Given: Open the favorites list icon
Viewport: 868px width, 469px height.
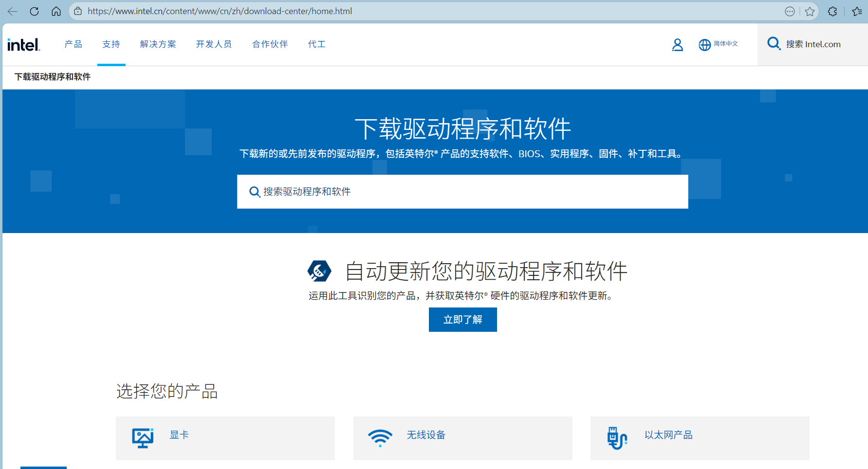Looking at the screenshot, I should (857, 11).
